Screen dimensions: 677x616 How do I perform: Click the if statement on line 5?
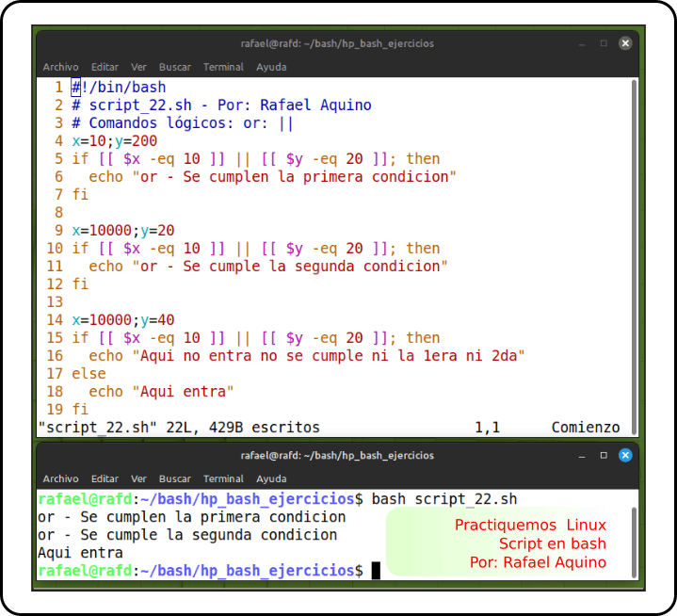click(255, 159)
